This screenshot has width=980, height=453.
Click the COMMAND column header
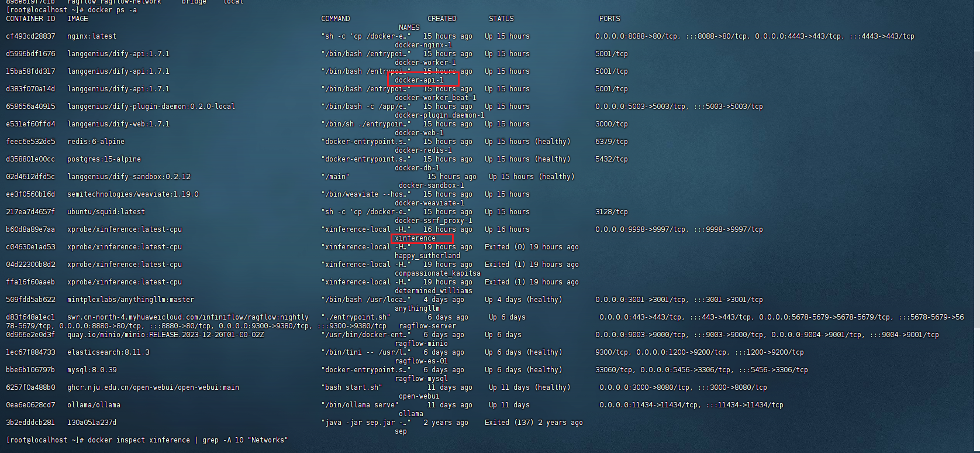(336, 19)
